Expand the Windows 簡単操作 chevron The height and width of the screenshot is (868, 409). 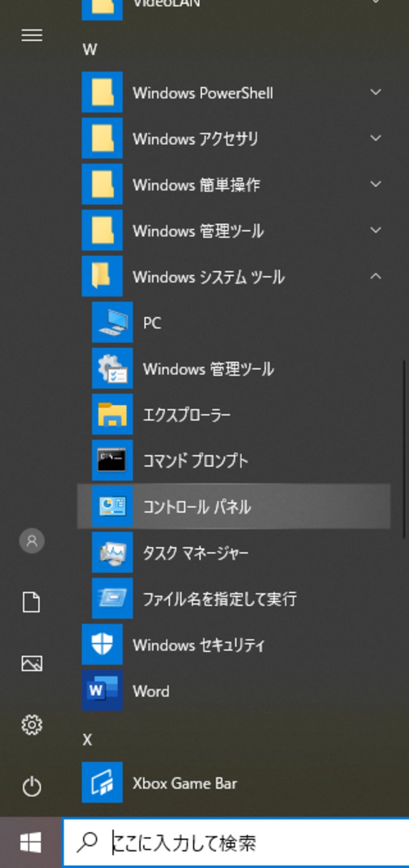pyautogui.click(x=375, y=184)
